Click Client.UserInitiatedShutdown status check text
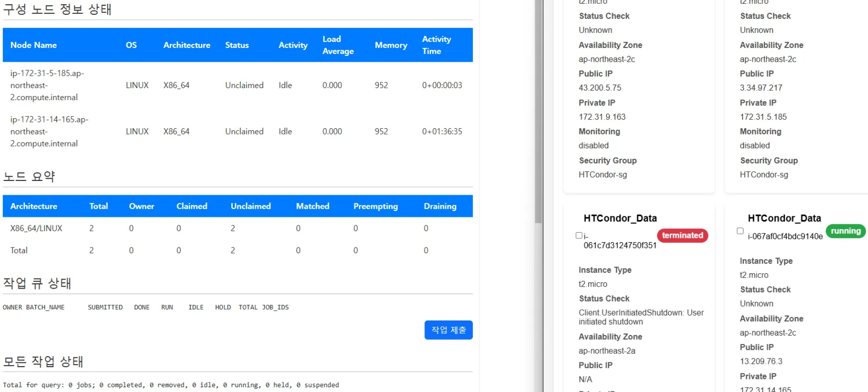The height and width of the screenshot is (392, 868). [x=641, y=317]
